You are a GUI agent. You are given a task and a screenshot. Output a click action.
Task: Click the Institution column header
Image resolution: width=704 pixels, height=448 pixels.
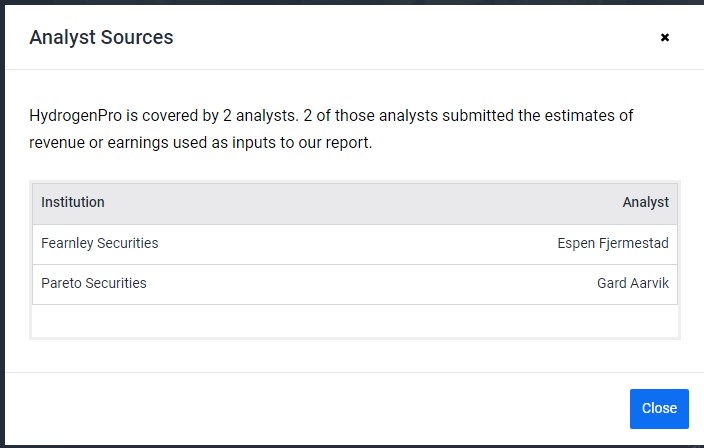(x=73, y=202)
